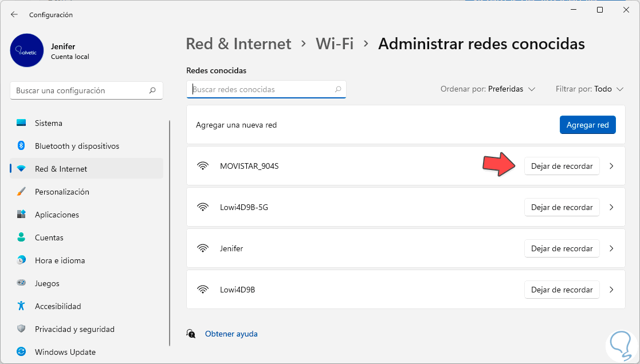Click the Buscar redes conocidas search field
Screen dimensions: 640x364
coord(262,89)
